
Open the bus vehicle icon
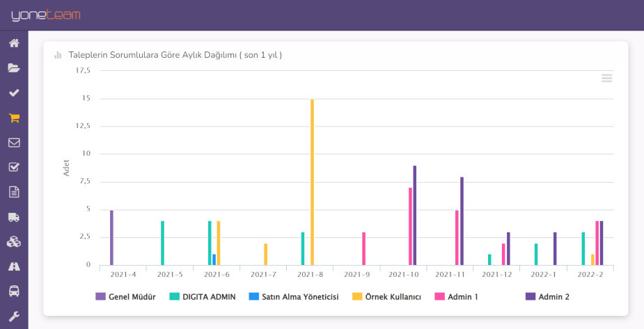tap(14, 291)
